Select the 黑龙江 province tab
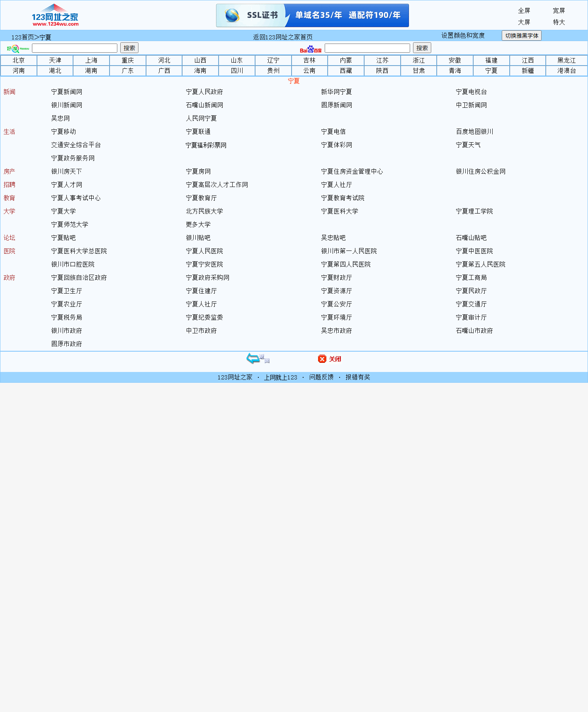Screen dimensions: 588x712 pyautogui.click(x=566, y=61)
